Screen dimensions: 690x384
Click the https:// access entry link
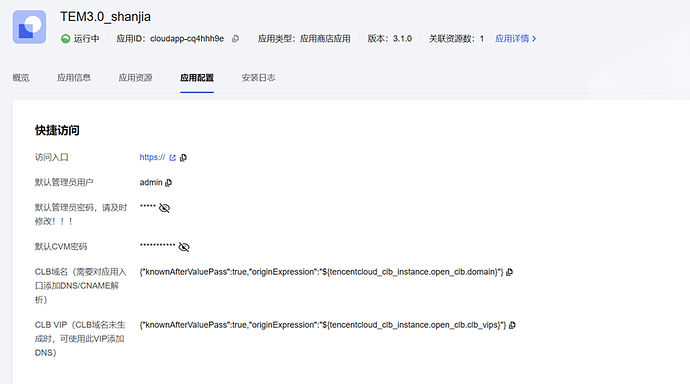click(152, 157)
